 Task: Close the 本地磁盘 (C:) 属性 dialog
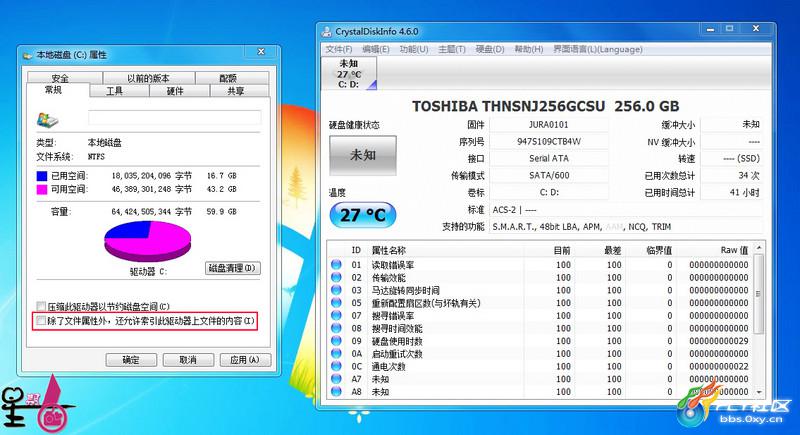coord(261,52)
